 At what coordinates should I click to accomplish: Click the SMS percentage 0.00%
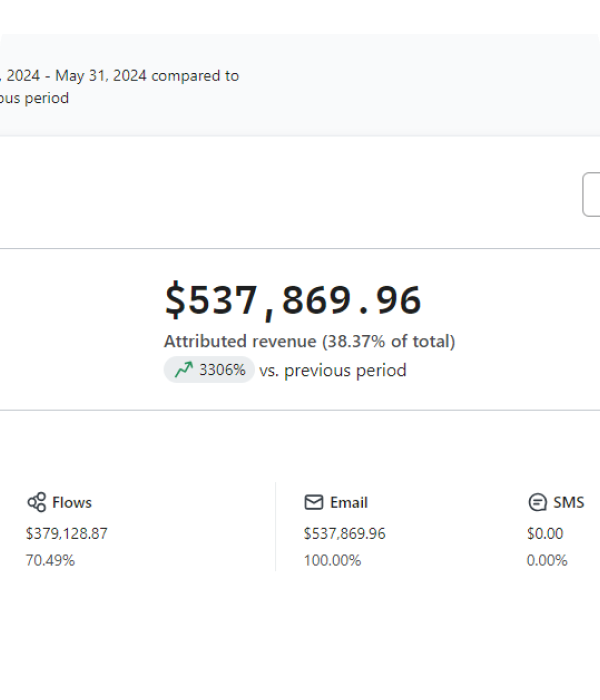[547, 560]
